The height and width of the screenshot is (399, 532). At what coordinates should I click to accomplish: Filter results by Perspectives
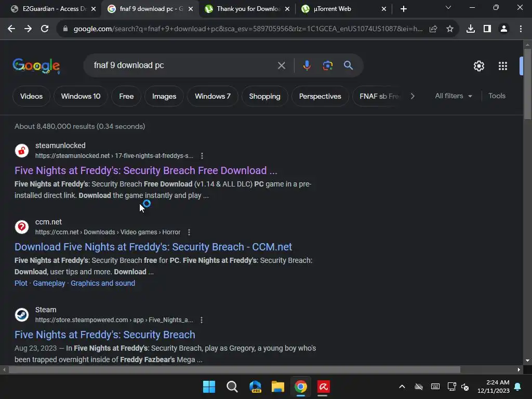click(x=320, y=96)
